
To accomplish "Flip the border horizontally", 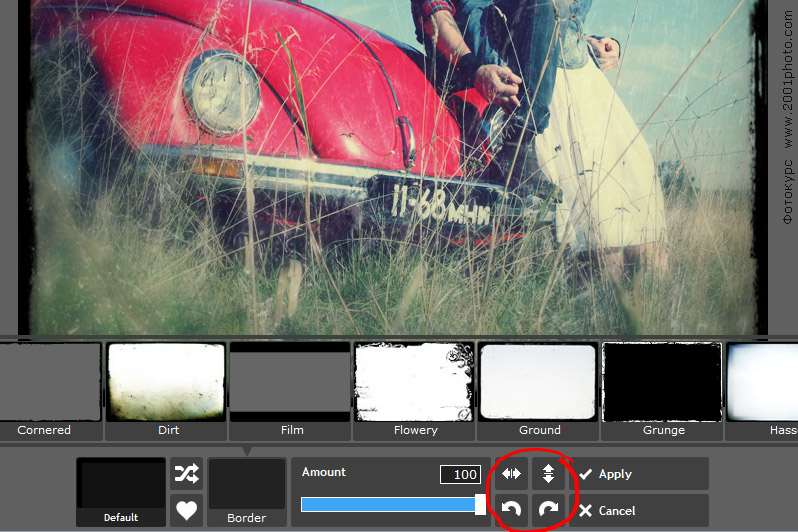I will [x=511, y=474].
